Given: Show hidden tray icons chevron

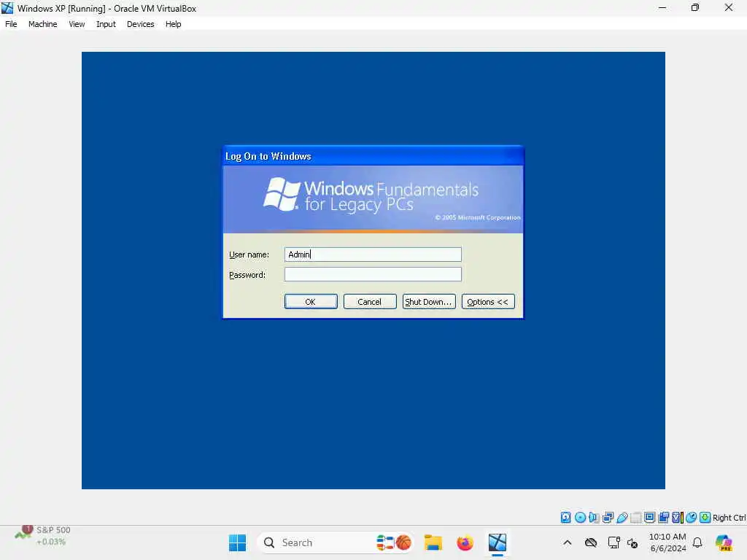Looking at the screenshot, I should (568, 542).
